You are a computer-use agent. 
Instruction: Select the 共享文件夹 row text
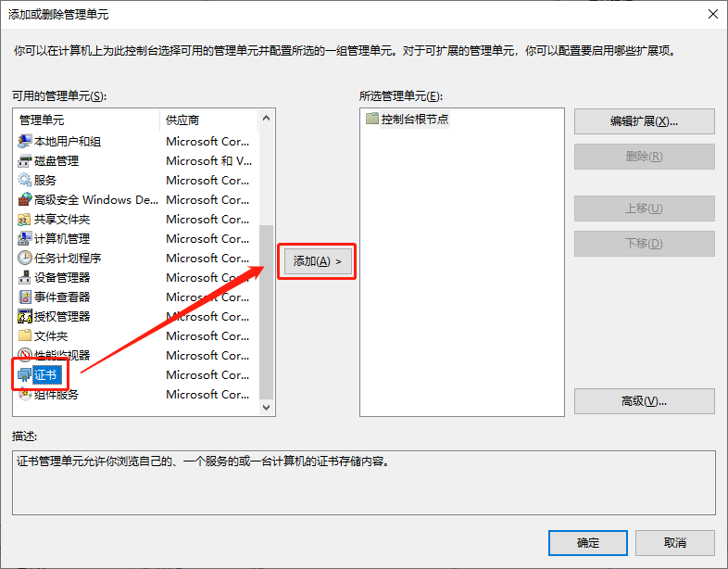pos(62,220)
